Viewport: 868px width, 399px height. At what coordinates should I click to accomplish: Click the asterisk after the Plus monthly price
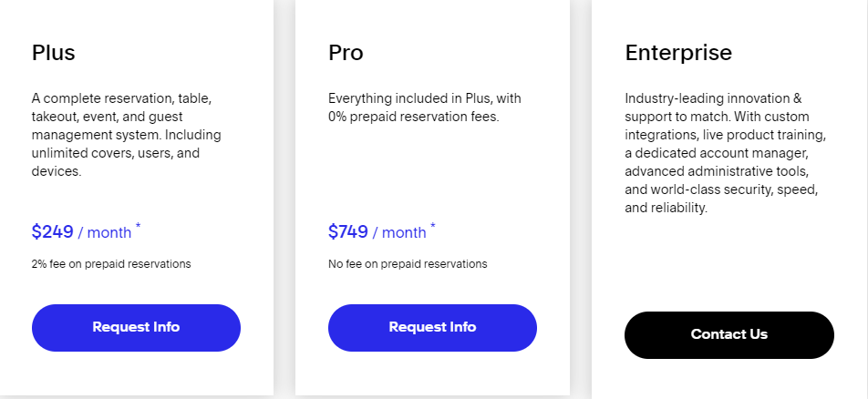[139, 225]
